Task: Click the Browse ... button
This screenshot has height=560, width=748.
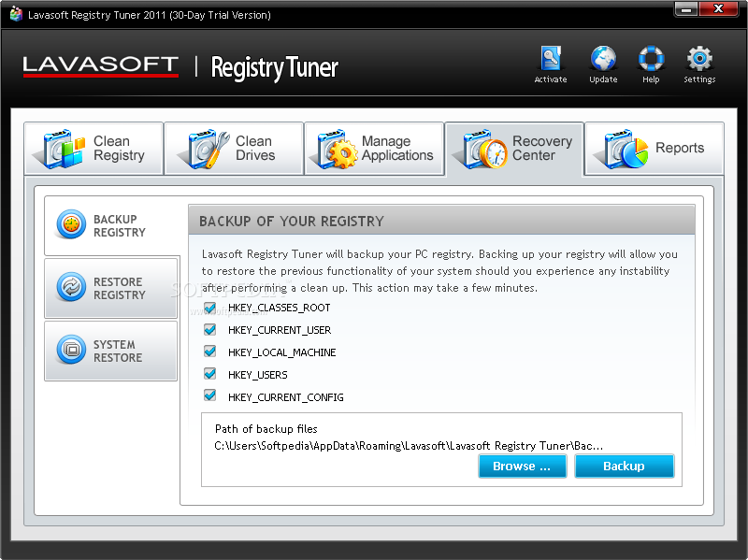Action: point(523,466)
